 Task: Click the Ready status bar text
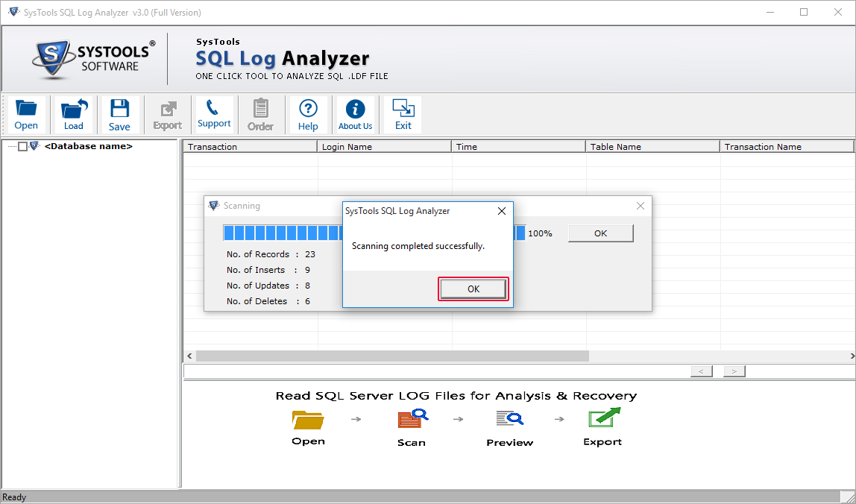[14, 497]
